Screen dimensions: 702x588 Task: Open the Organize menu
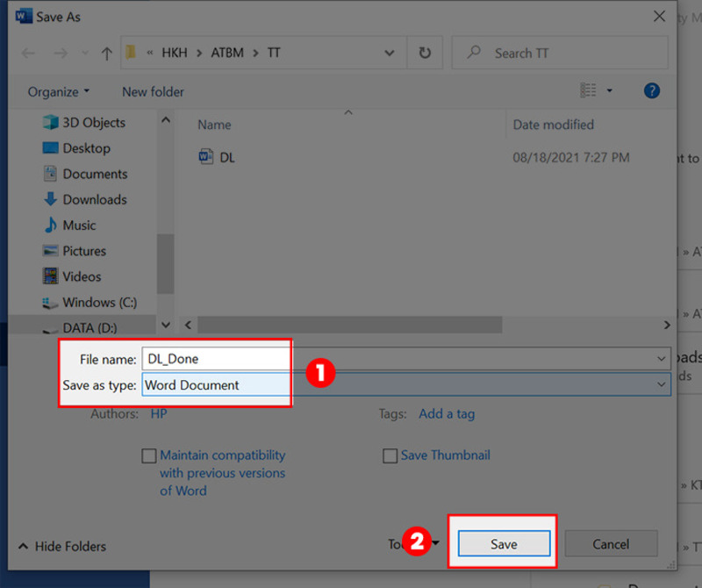[58, 91]
